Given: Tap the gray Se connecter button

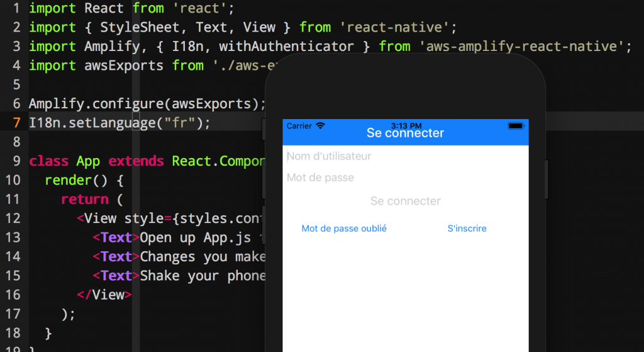Looking at the screenshot, I should (406, 201).
